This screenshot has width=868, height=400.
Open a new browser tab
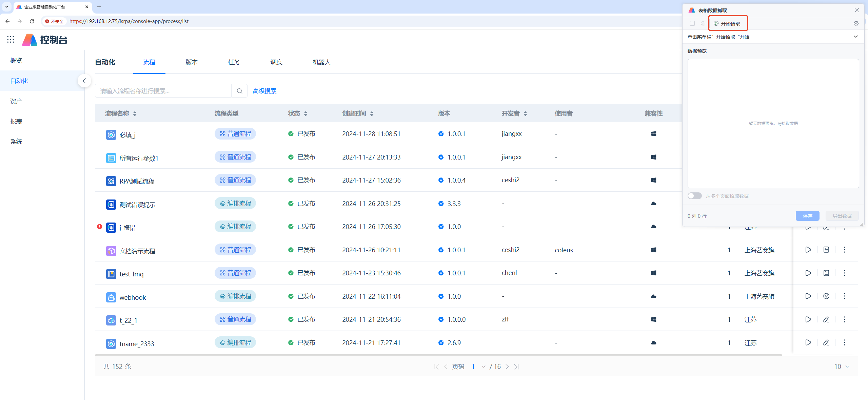tap(99, 7)
